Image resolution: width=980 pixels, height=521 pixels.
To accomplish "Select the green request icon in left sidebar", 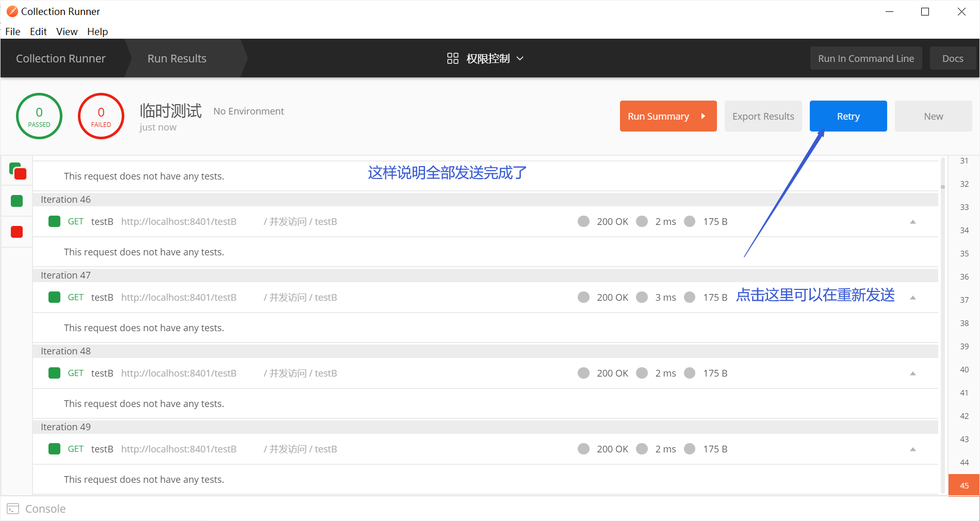I will click(x=17, y=201).
